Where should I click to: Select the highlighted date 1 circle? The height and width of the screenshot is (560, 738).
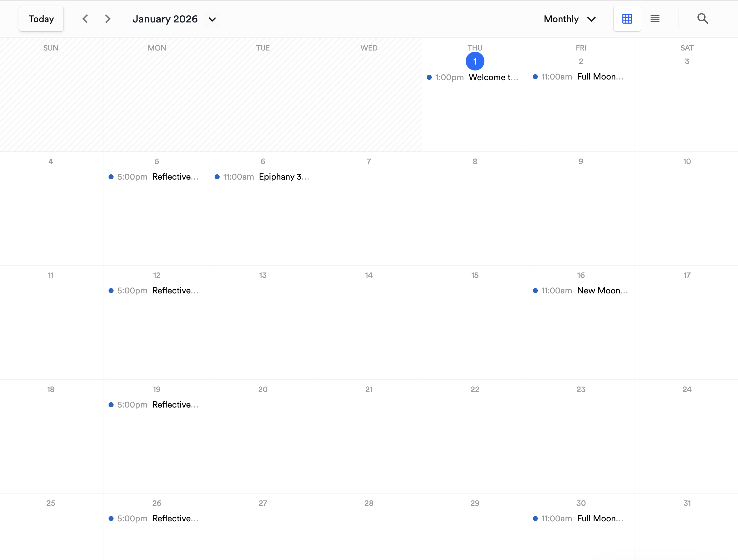click(475, 61)
